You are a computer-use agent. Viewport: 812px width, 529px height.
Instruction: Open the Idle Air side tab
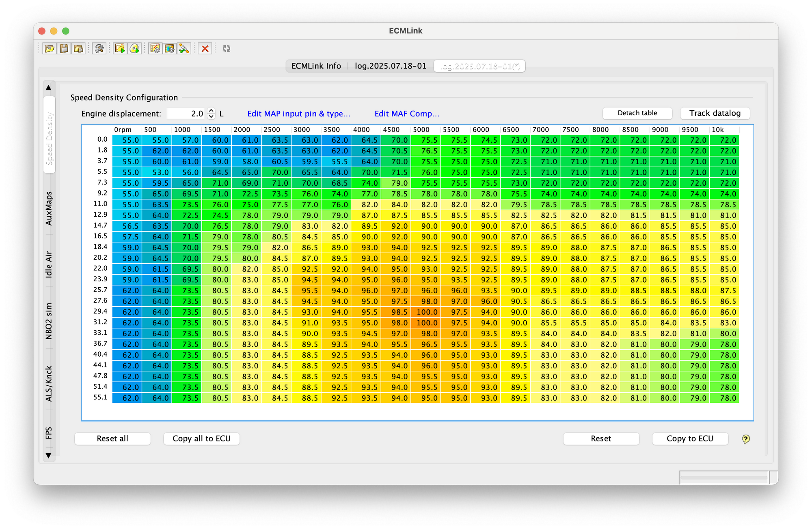click(49, 264)
